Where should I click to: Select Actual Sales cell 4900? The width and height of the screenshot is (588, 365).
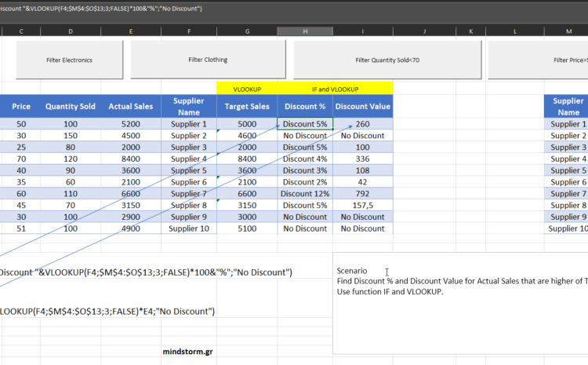coord(131,228)
